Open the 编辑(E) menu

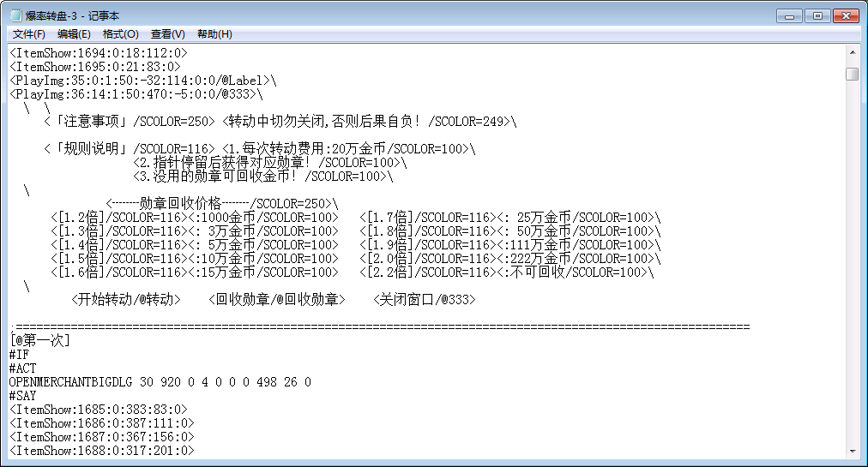(74, 34)
